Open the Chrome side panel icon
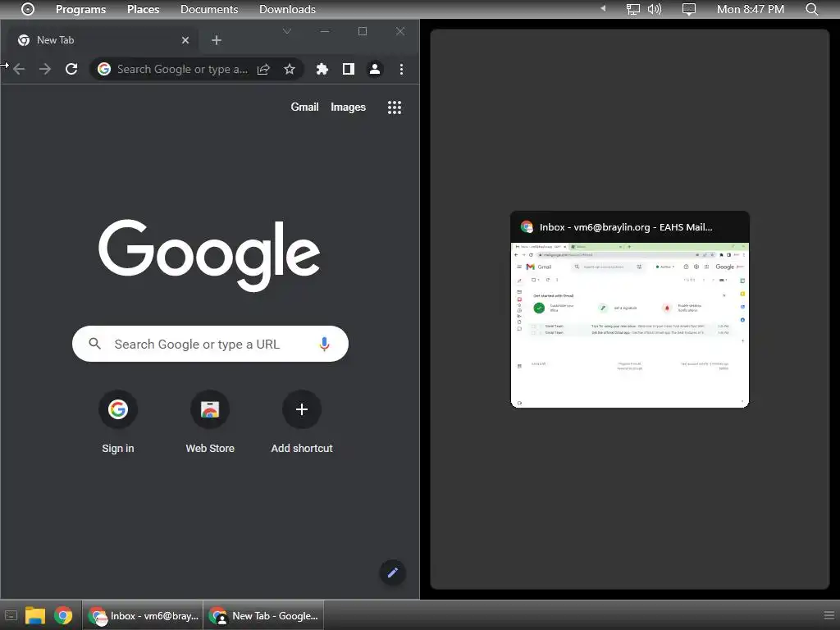The width and height of the screenshot is (840, 630). click(348, 69)
